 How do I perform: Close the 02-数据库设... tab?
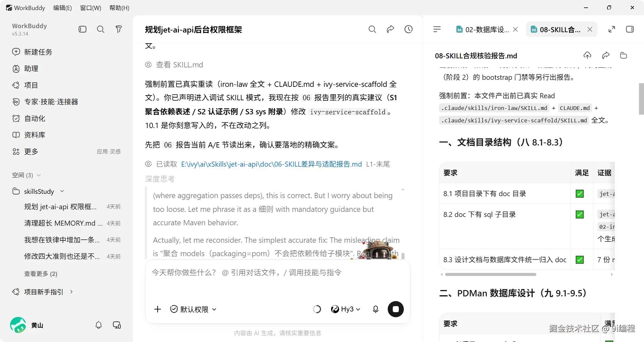click(x=516, y=30)
